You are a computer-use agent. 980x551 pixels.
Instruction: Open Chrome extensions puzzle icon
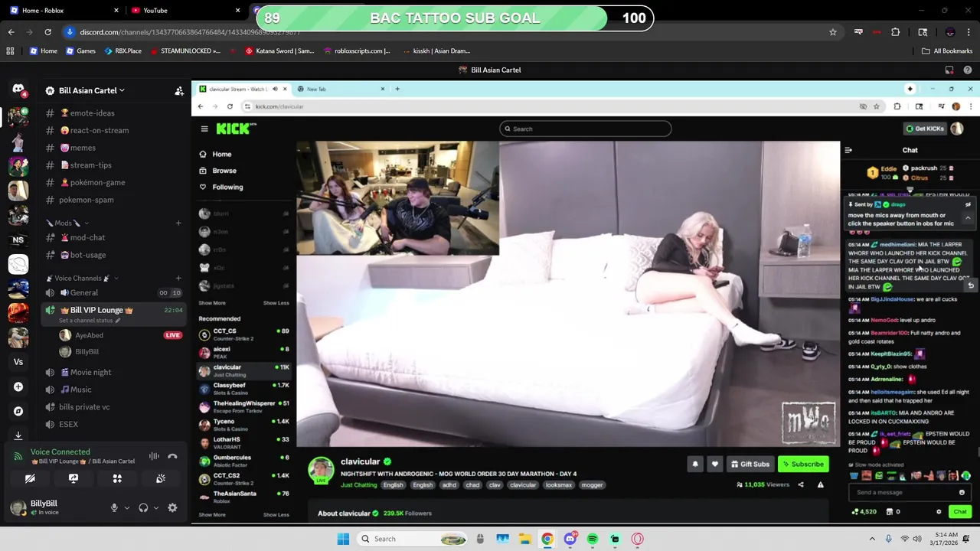(895, 32)
